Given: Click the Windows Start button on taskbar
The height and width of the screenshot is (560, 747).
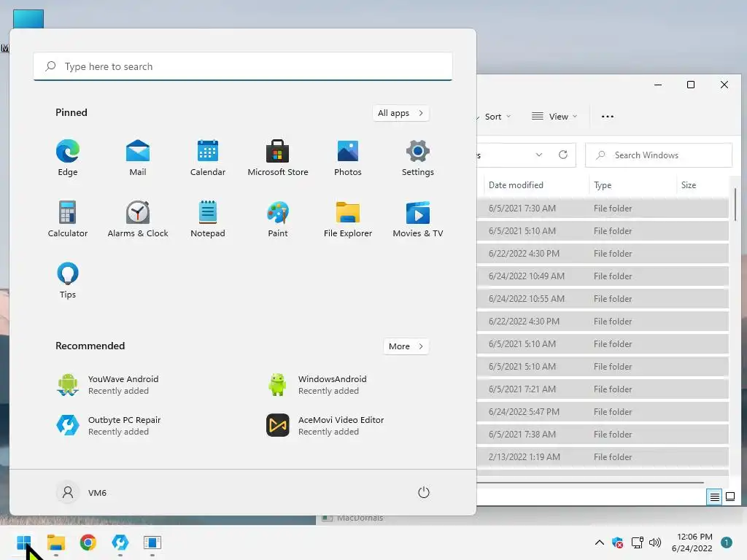Looking at the screenshot, I should pos(24,542).
